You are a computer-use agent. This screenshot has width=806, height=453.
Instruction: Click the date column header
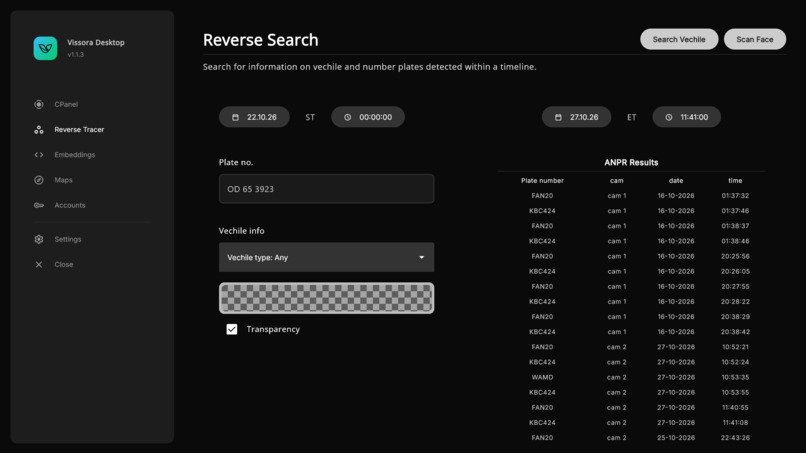pyautogui.click(x=676, y=180)
